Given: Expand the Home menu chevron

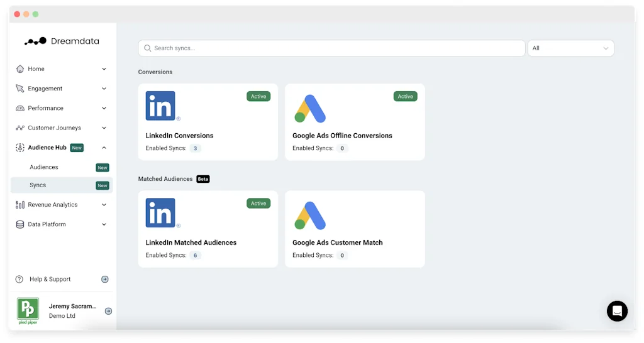Looking at the screenshot, I should 104,69.
